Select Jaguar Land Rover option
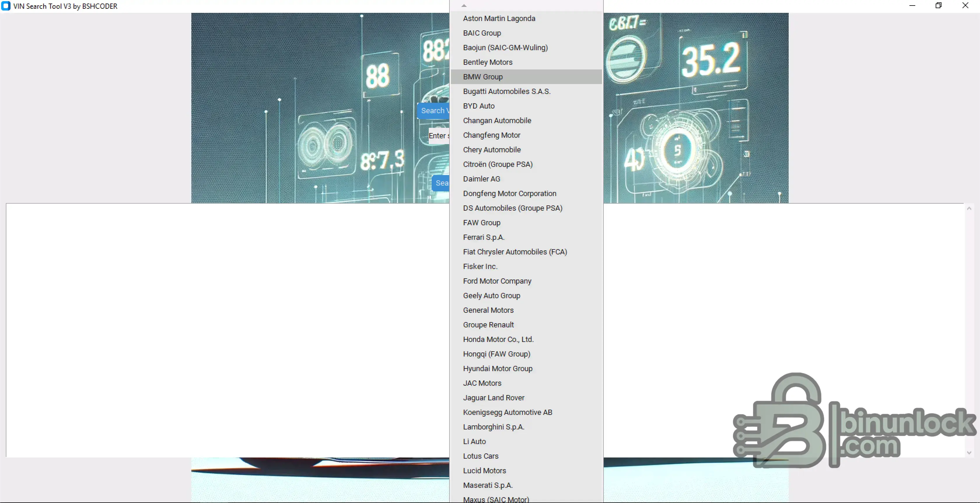The image size is (980, 503). (x=526, y=398)
